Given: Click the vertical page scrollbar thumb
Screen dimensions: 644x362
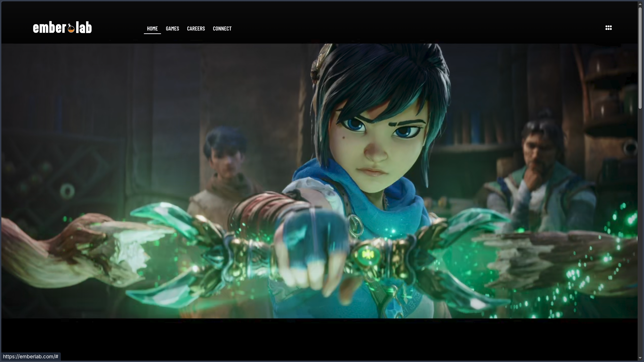Looking at the screenshot, I should point(640,58).
